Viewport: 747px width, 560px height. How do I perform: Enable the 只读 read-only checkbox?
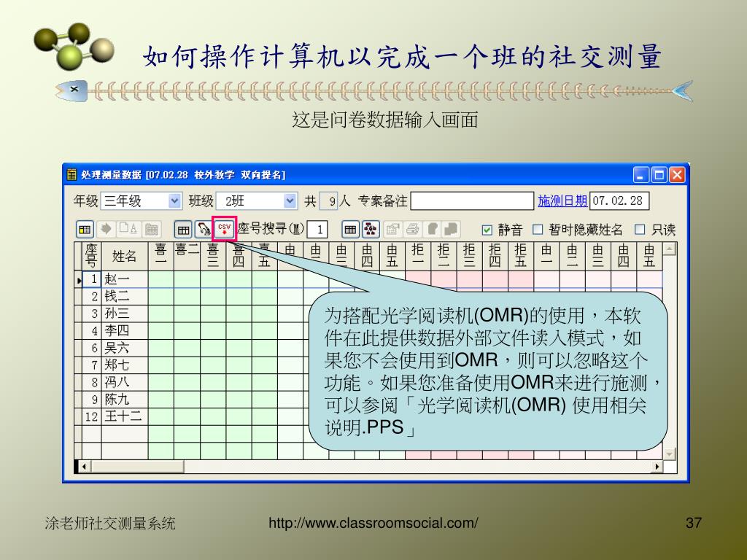(x=640, y=230)
